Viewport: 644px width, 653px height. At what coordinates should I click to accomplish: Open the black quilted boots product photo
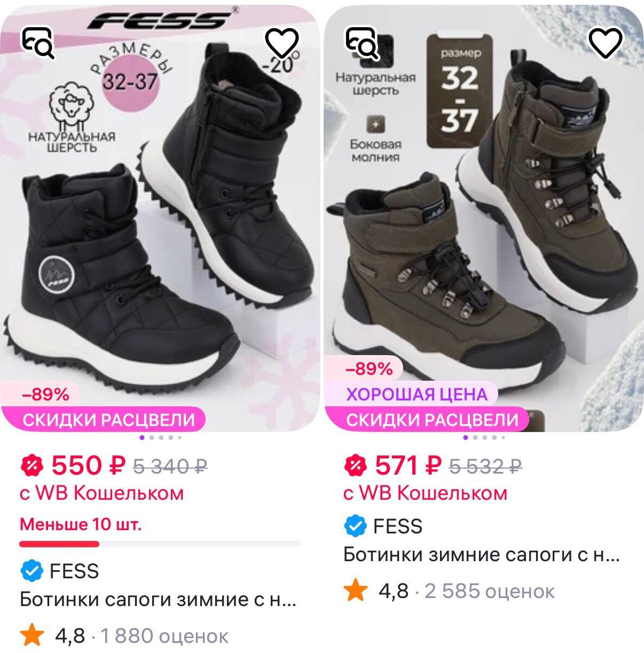pos(160,218)
